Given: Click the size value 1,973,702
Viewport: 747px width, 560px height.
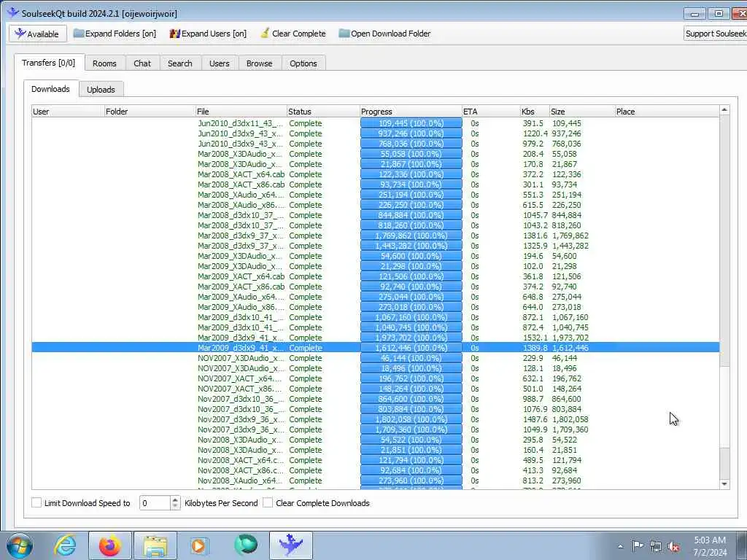Looking at the screenshot, I should (x=570, y=338).
